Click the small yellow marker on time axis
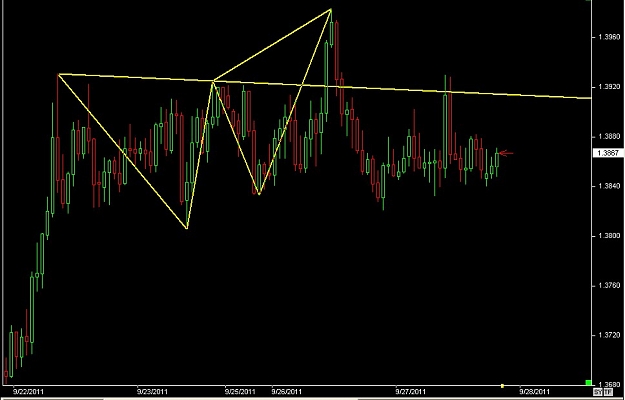 [x=502, y=386]
